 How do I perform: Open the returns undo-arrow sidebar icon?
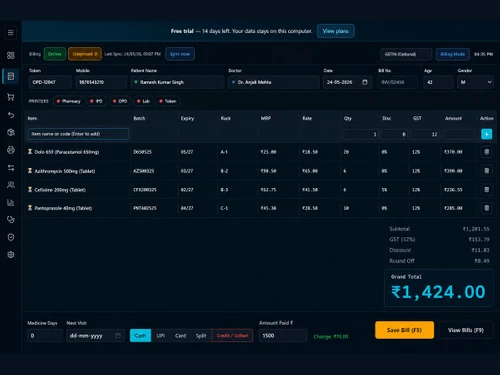point(11,115)
